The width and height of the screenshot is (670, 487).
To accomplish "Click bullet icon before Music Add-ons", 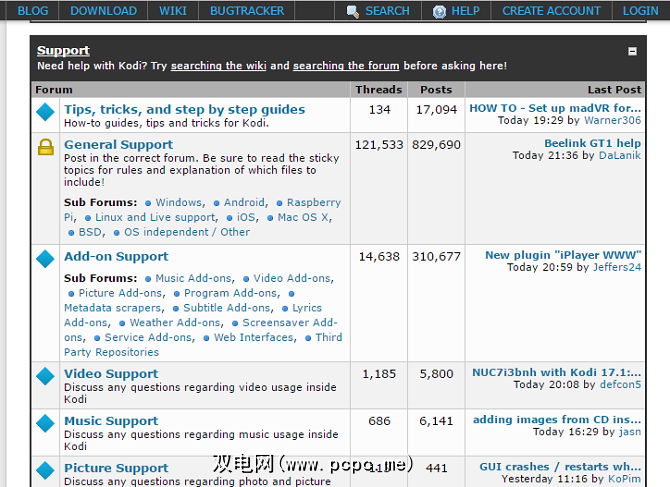I will click(148, 279).
